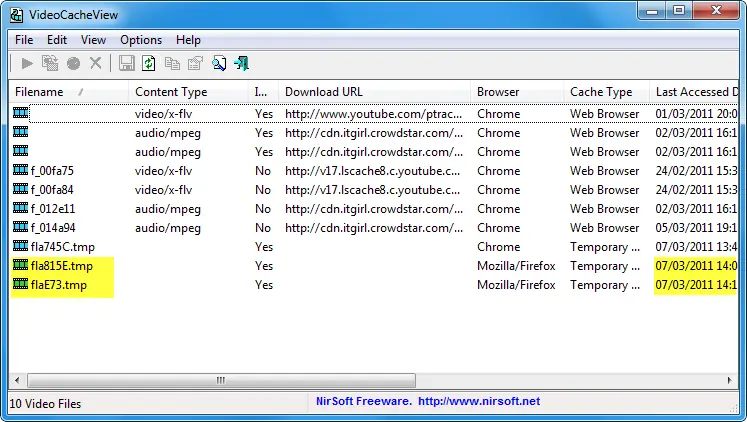This screenshot has height=422, width=747.
Task: Click the film icon beside f_014a94
Action: 20,227
